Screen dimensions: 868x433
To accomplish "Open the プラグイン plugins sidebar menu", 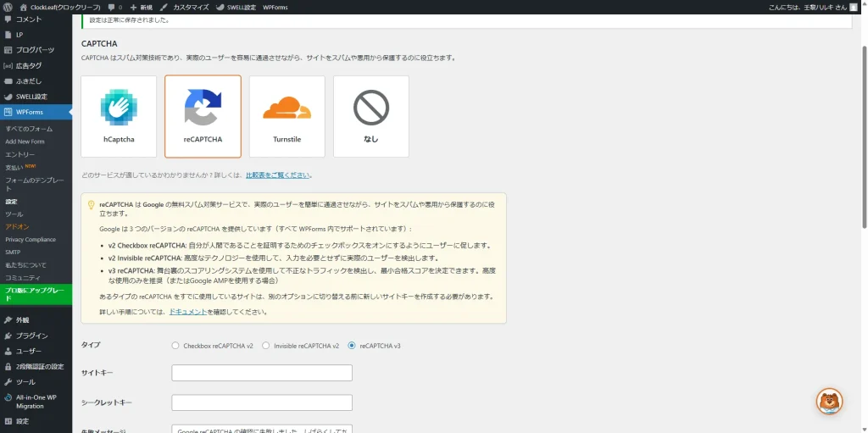I will (31, 336).
